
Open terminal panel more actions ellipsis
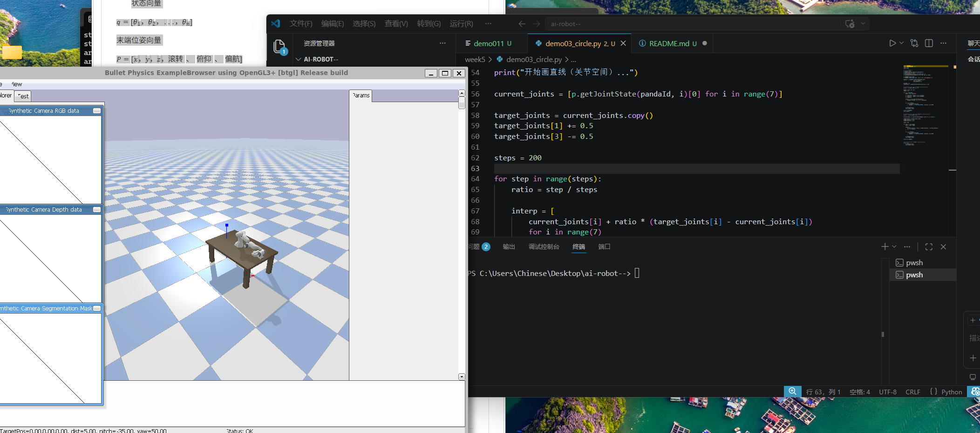pyautogui.click(x=907, y=247)
